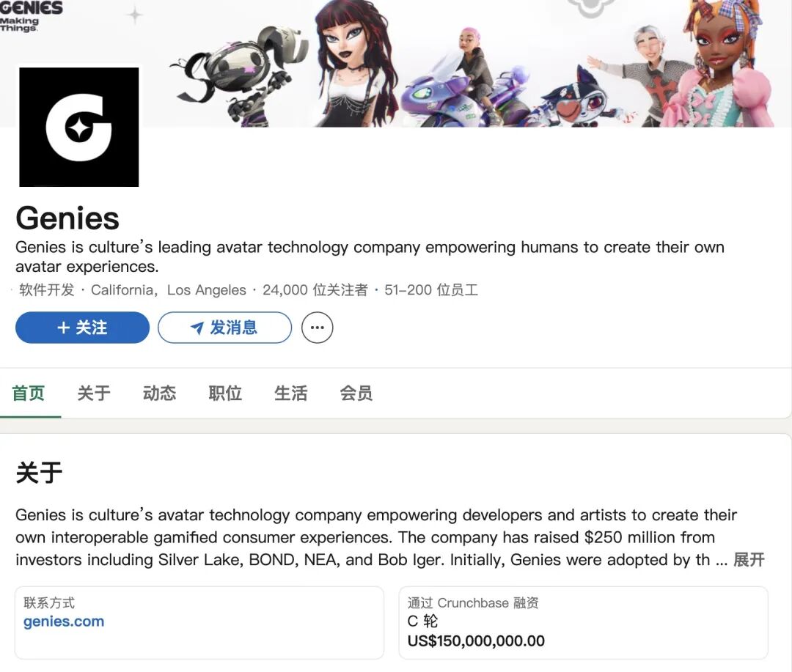Open the Crunchbase C 轮 funding card
Screen dimensions: 792x672
(x=584, y=622)
